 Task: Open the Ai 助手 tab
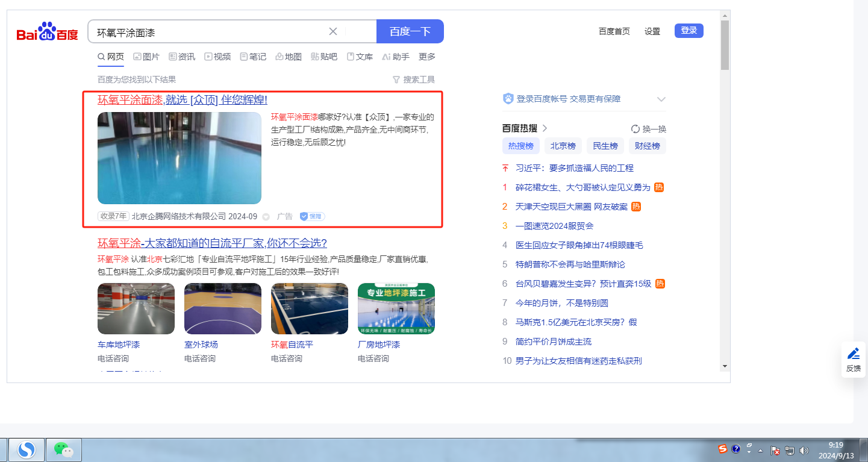[x=396, y=57]
